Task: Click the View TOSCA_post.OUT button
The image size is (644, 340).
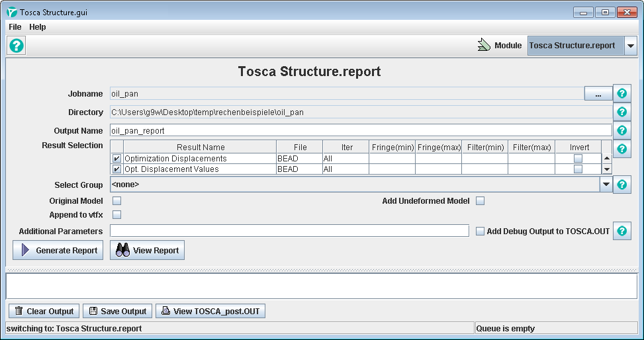Action: tap(210, 312)
